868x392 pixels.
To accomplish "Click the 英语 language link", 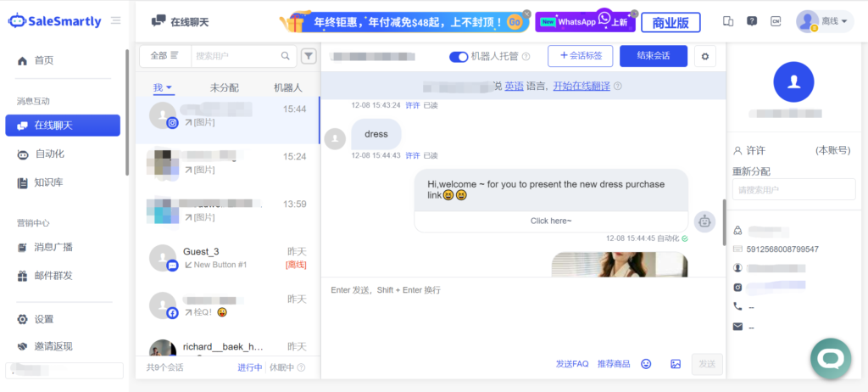I will click(515, 86).
